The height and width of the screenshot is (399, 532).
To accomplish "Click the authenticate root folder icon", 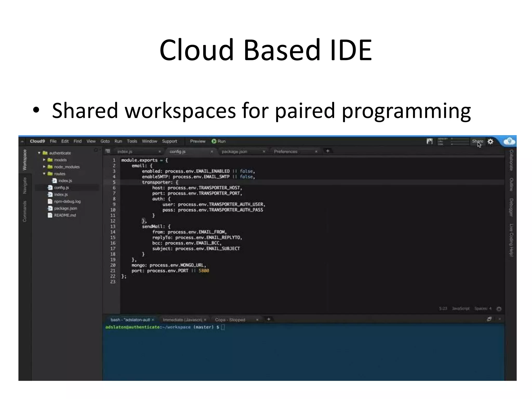I will click(x=45, y=153).
